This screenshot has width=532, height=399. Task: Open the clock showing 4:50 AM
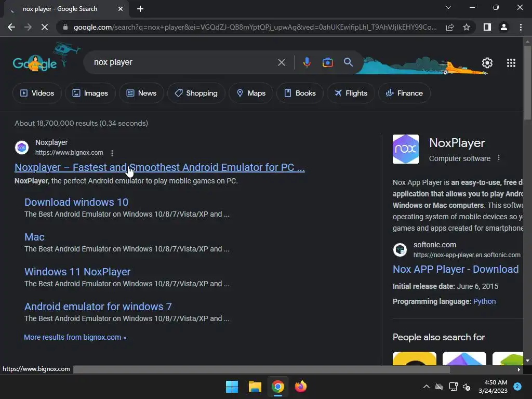493,387
